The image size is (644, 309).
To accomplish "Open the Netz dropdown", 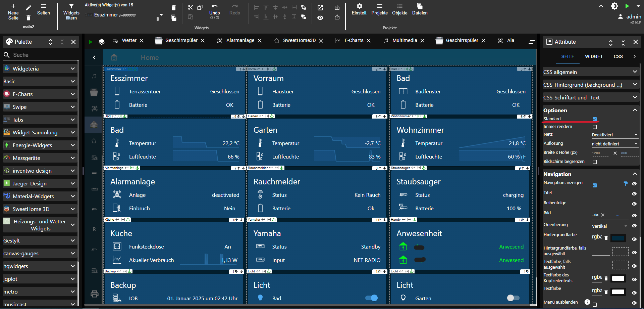I will (615, 135).
